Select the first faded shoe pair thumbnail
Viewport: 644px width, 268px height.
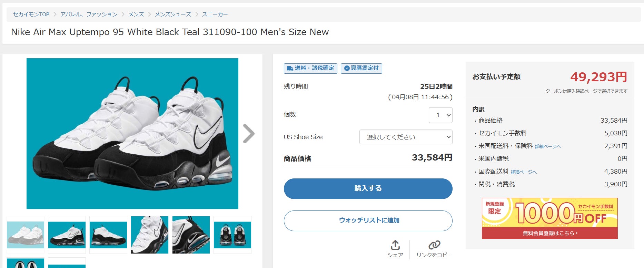coord(26,235)
